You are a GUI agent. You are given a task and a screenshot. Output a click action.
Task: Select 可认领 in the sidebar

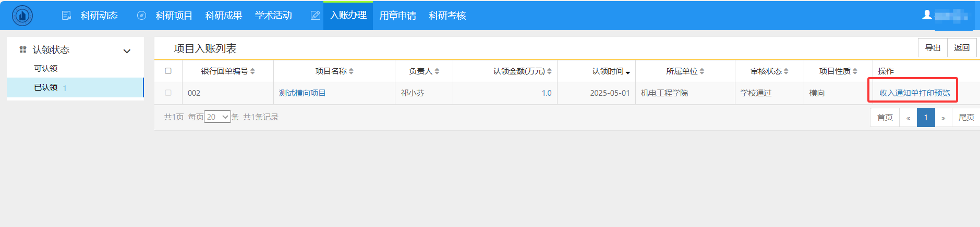click(x=46, y=68)
